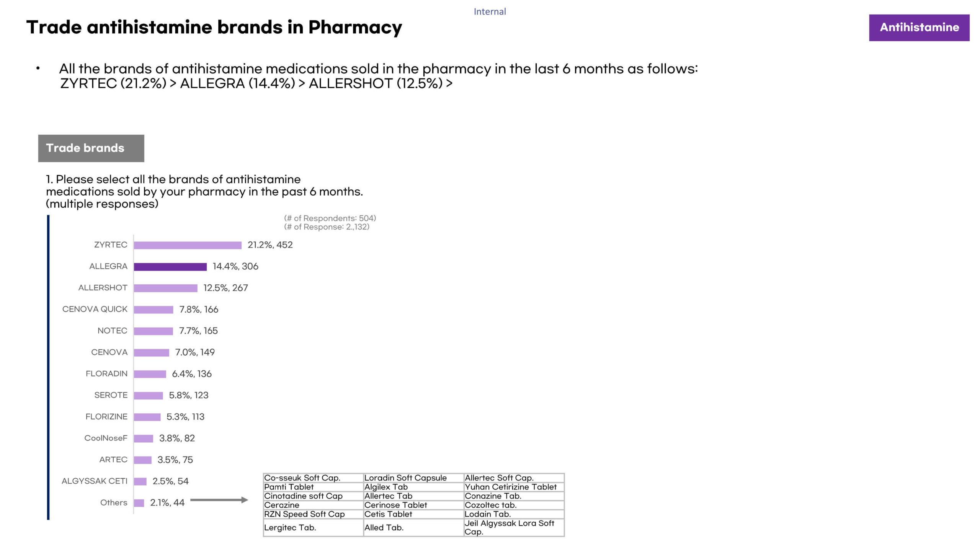Click the arrow pointing to Others table
This screenshot has height=551, width=980.
219,500
